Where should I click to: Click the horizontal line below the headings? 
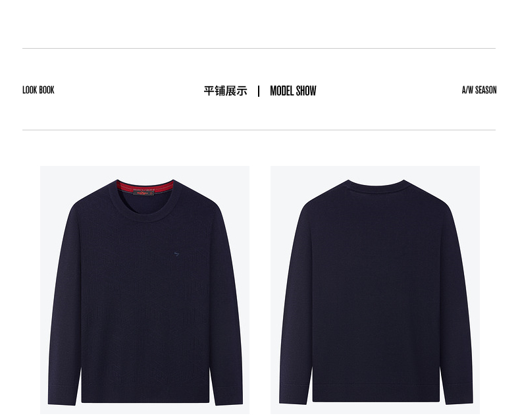coord(259,130)
